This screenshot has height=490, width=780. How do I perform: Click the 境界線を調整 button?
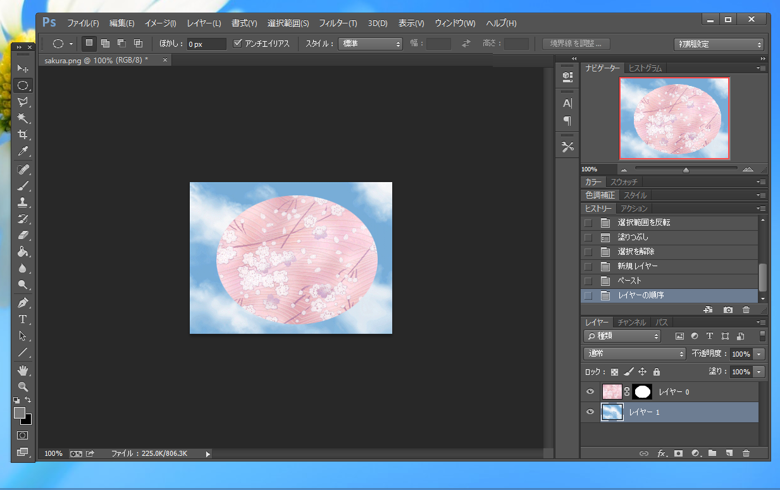point(576,44)
